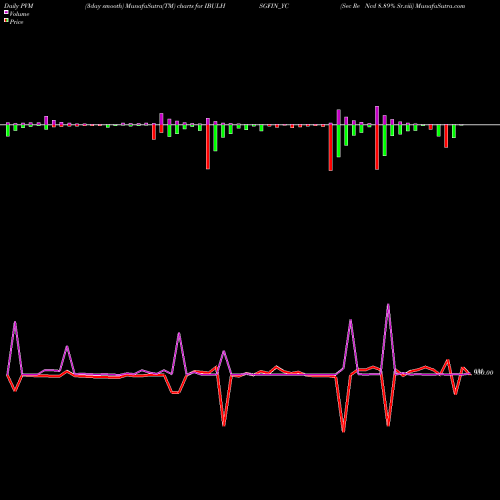Click the 936.00 price value label

coord(483,373)
